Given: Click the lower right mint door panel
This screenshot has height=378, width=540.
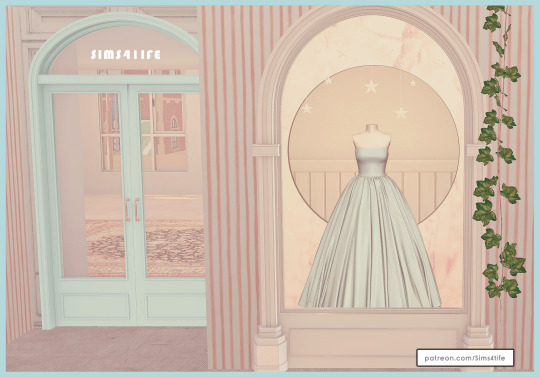Looking at the screenshot, I should pos(176,306).
